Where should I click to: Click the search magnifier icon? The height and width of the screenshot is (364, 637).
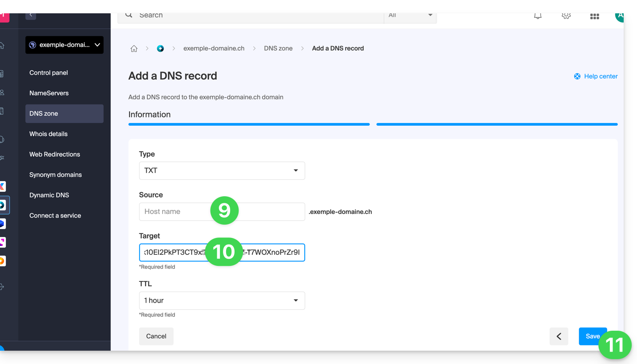[129, 16]
